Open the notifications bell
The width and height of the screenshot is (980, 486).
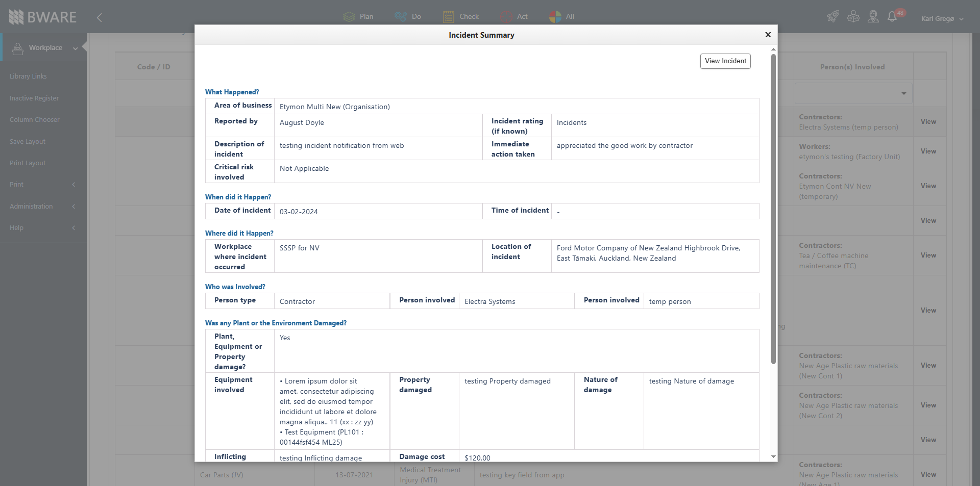click(892, 17)
